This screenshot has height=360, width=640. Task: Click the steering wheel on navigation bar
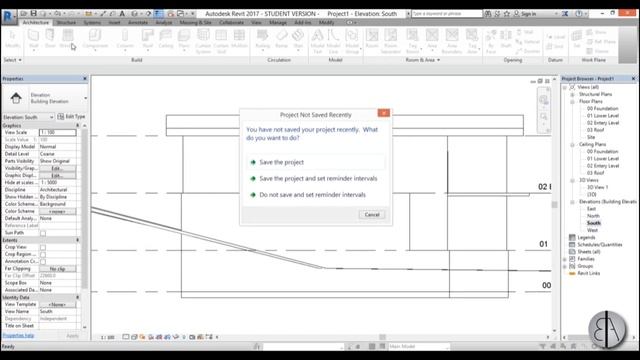point(543,100)
